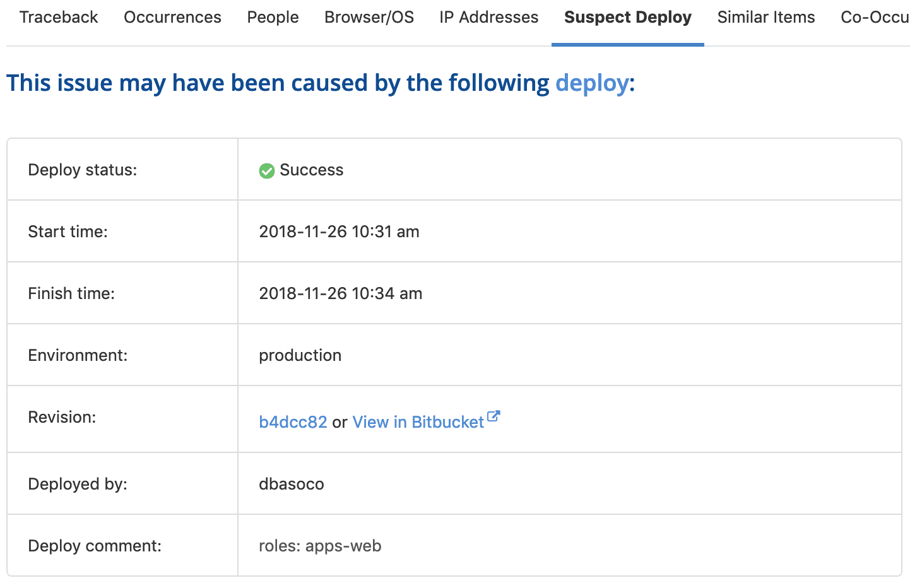Click the Success status text
Viewport: 910px width, 588px height.
pos(311,170)
